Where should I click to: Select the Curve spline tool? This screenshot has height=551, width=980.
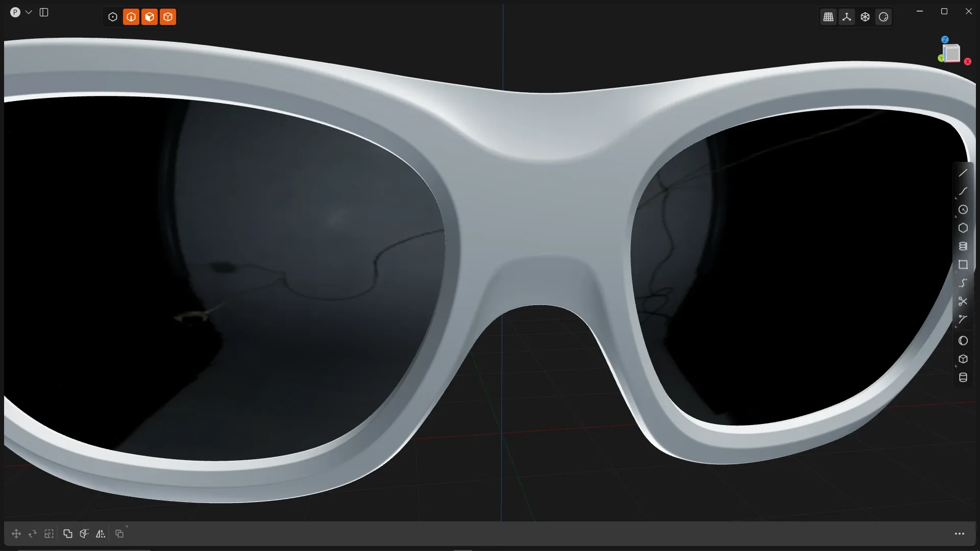pyautogui.click(x=963, y=191)
